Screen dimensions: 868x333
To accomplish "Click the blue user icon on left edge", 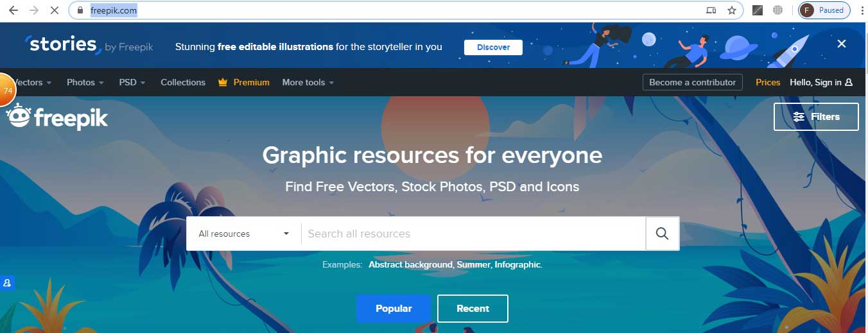I will [x=6, y=282].
